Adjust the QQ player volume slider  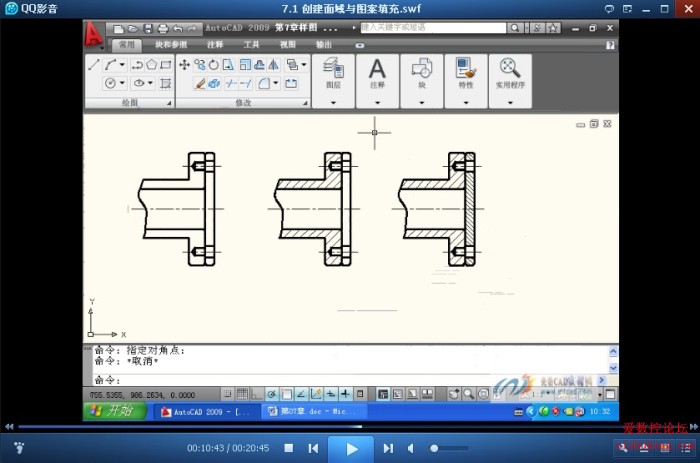(449, 449)
